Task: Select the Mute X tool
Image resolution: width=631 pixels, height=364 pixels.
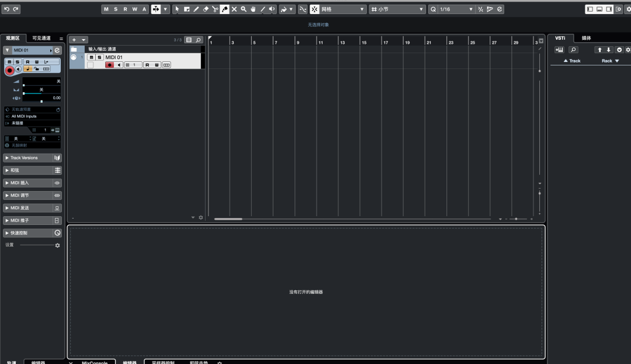Action: [x=234, y=9]
